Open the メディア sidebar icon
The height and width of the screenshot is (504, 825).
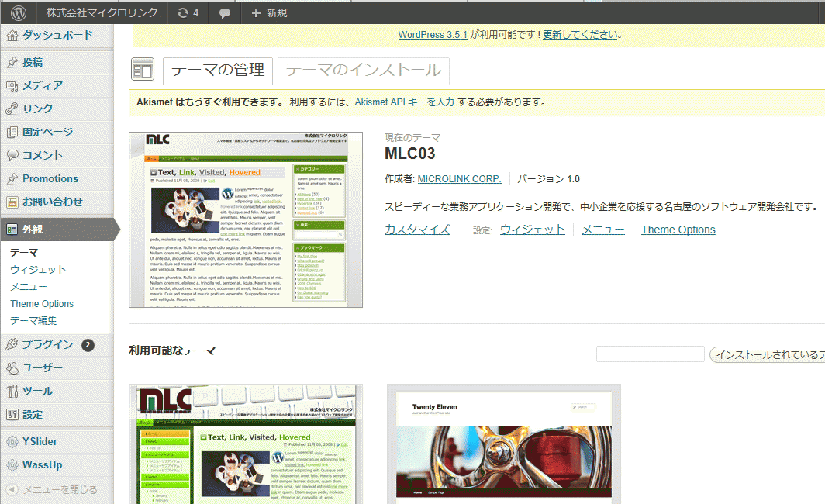click(12, 85)
